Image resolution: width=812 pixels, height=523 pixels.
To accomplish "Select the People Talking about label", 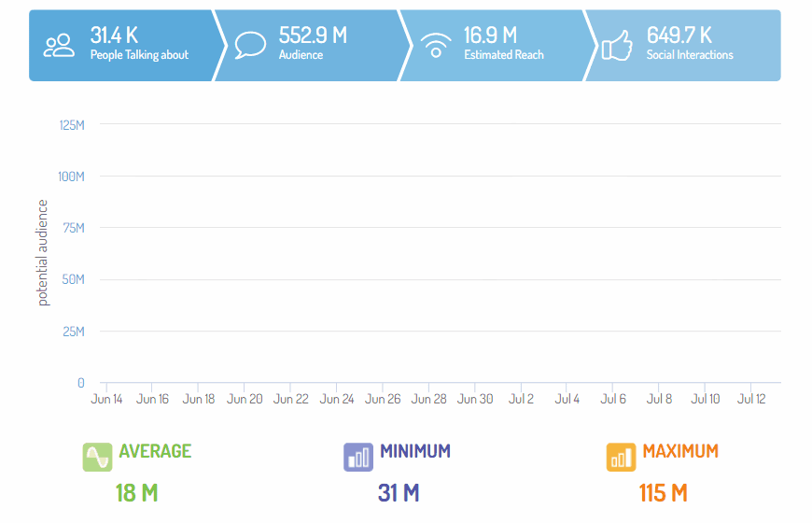I will [x=139, y=55].
